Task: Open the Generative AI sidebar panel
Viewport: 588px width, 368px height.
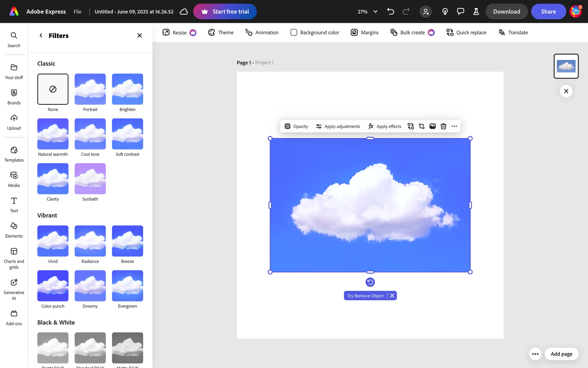Action: pos(14,289)
